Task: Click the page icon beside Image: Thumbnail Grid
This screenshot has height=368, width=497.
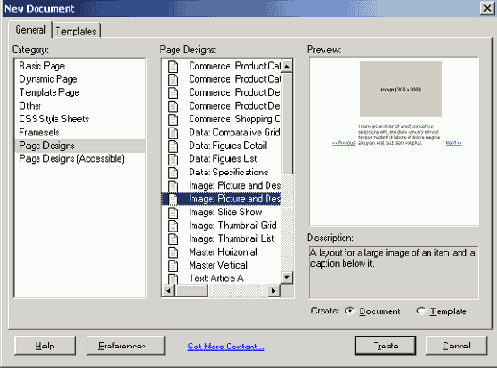Action: pyautogui.click(x=173, y=226)
